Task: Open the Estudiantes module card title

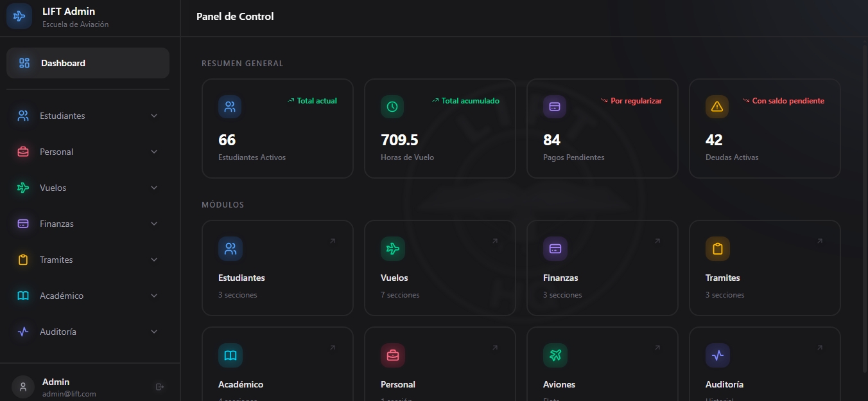Action: pyautogui.click(x=241, y=278)
